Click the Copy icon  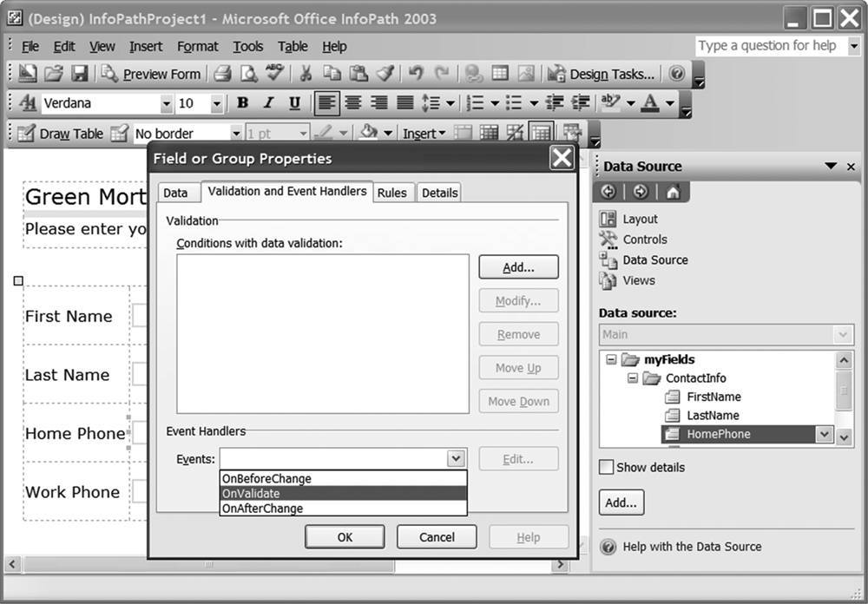tap(332, 74)
